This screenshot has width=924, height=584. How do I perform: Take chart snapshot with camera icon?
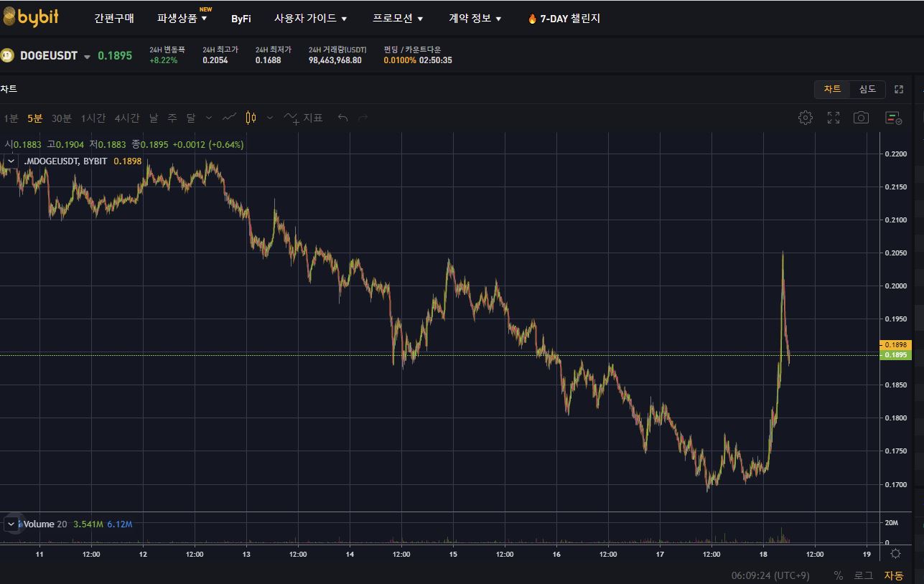861,118
